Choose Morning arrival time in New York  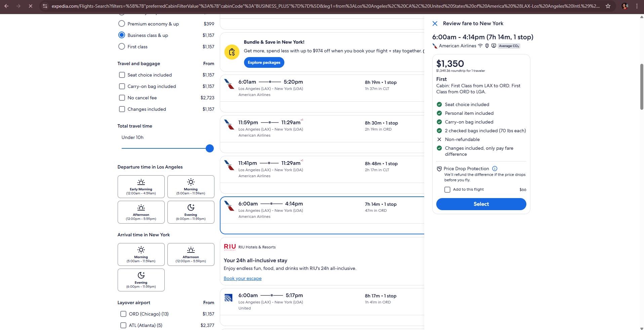pyautogui.click(x=141, y=254)
